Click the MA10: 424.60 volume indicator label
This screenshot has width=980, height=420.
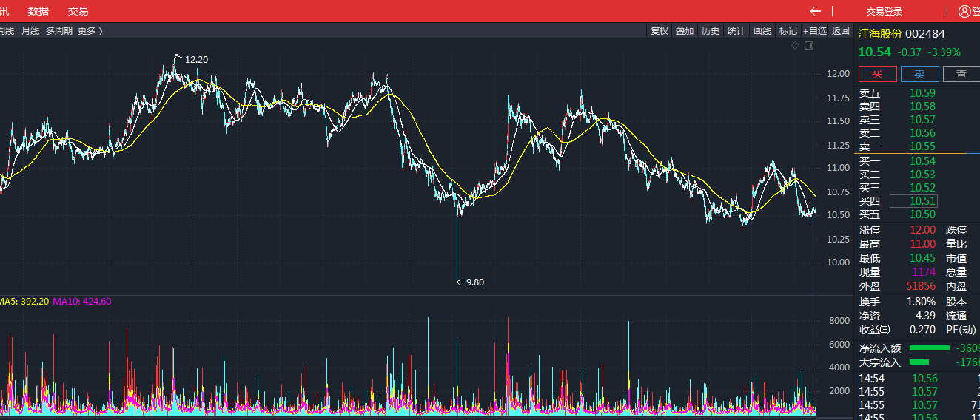82,302
